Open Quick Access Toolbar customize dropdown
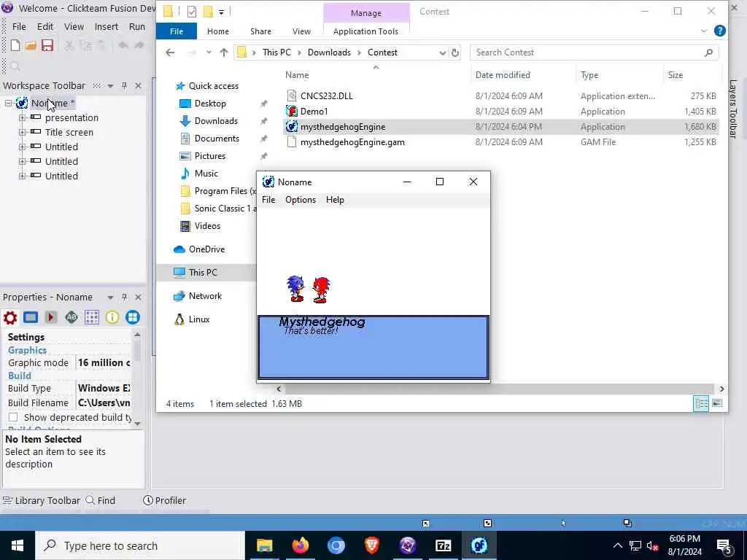This screenshot has width=747, height=560. point(222,12)
